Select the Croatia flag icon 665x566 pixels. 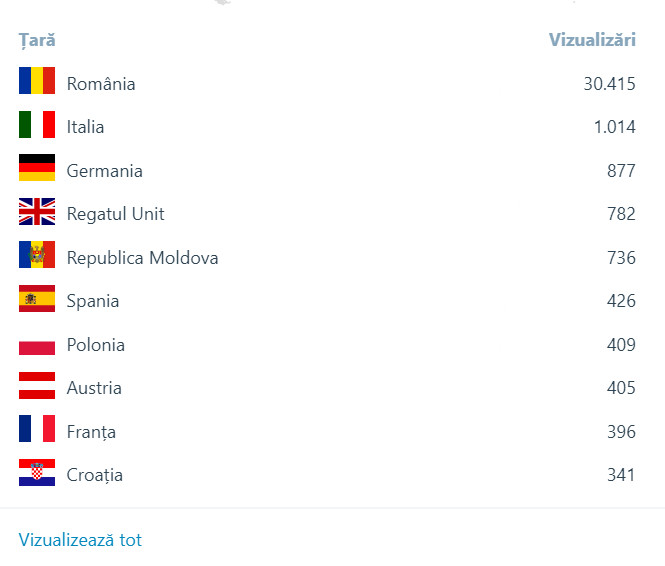(37, 473)
